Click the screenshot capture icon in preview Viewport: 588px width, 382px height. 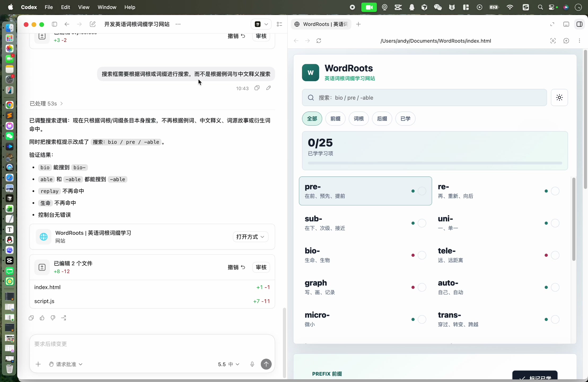(553, 41)
